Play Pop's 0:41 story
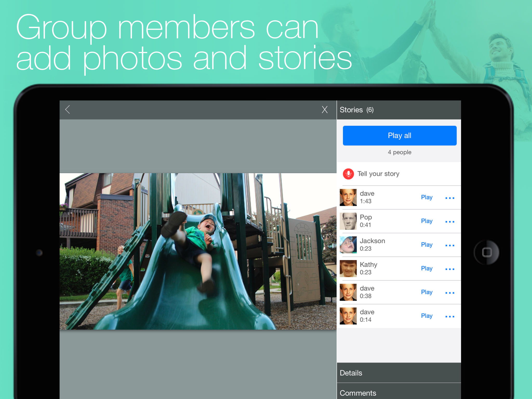The height and width of the screenshot is (399, 532). [427, 221]
